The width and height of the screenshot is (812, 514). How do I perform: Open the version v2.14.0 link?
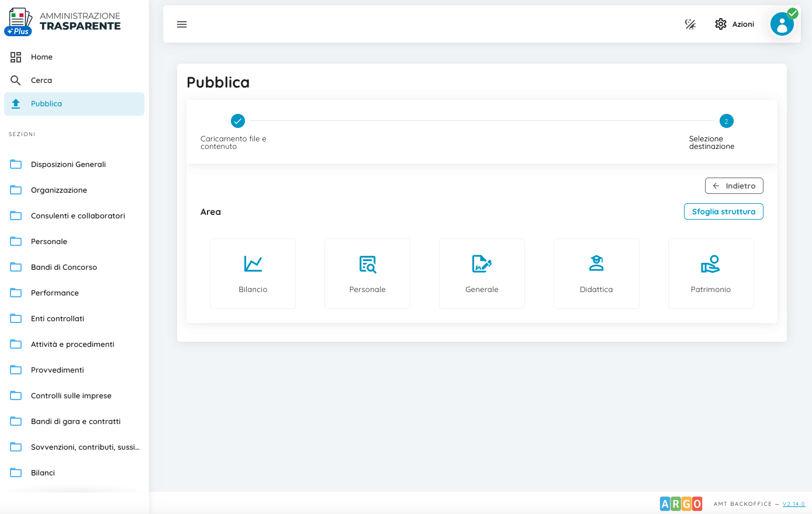[x=794, y=504]
